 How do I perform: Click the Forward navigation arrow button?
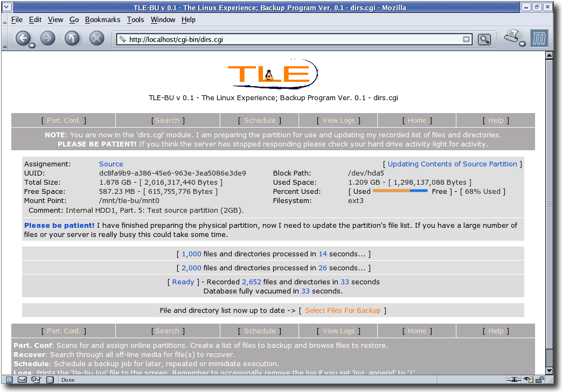[48, 38]
